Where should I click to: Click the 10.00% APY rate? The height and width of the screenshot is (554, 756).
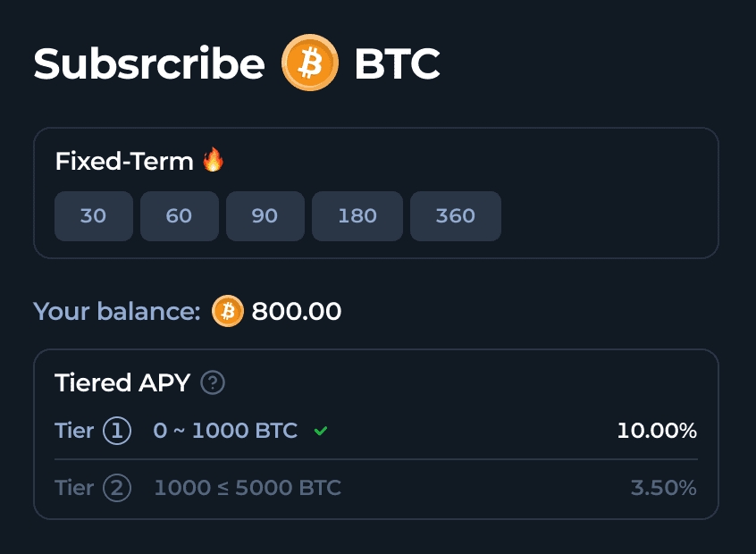click(x=657, y=431)
